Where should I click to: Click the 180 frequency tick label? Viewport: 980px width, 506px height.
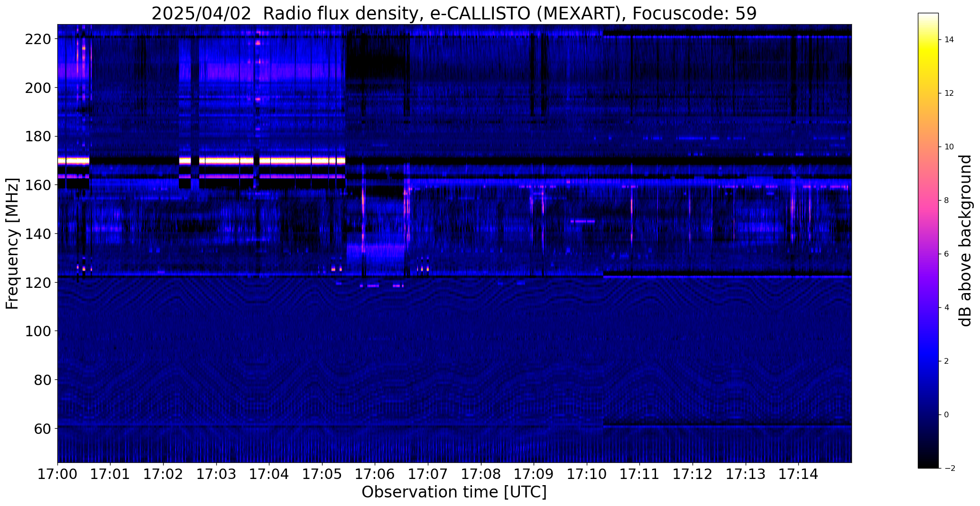(x=37, y=137)
